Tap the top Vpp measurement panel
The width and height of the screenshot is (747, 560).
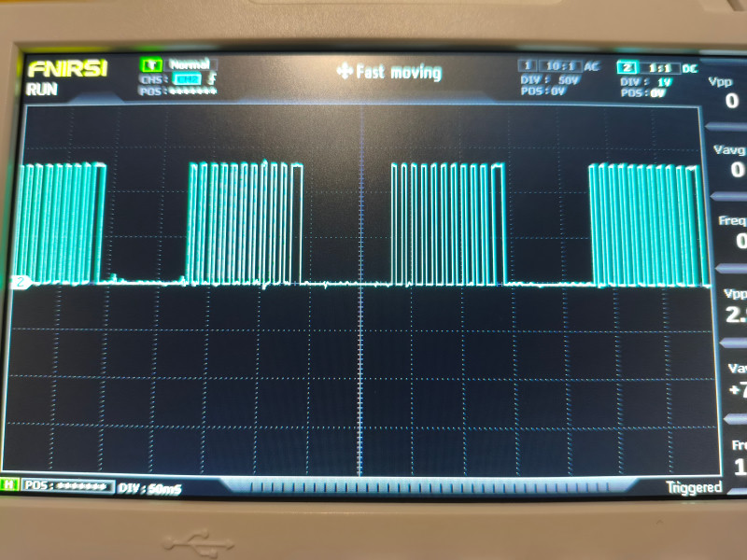(726, 94)
